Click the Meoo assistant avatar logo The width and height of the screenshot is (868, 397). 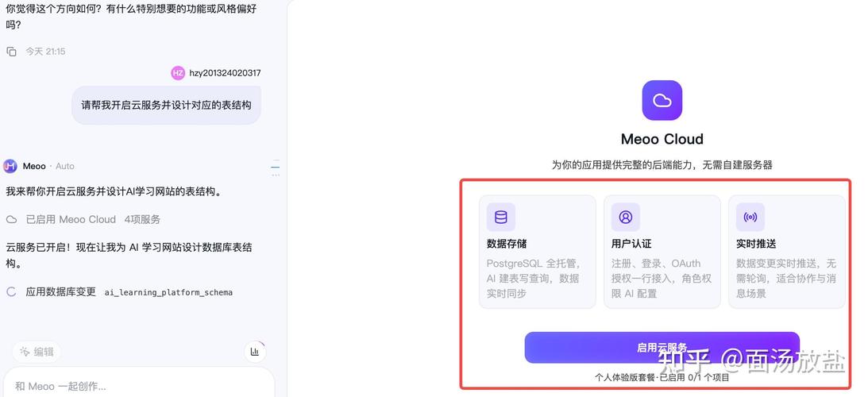click(x=10, y=166)
